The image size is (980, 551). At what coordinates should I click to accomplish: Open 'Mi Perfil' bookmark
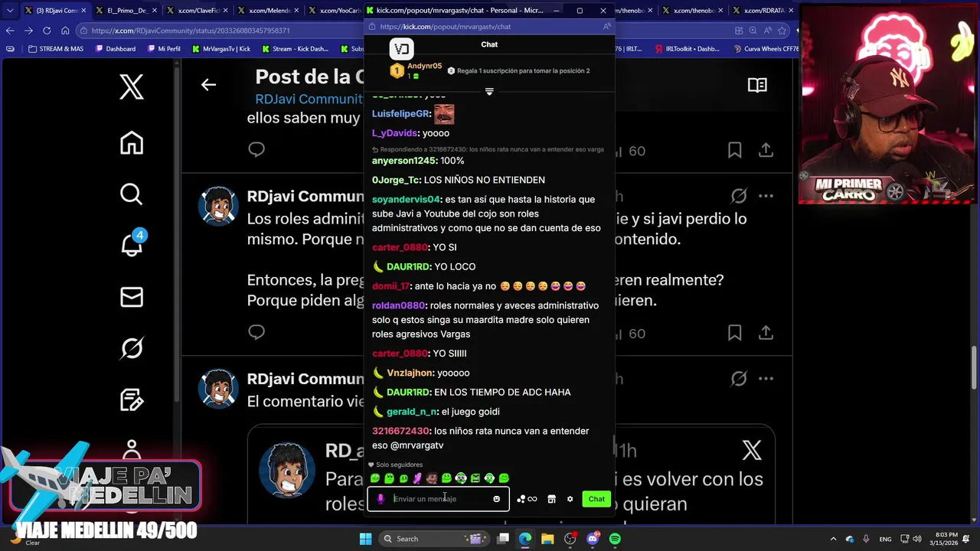pyautogui.click(x=163, y=49)
